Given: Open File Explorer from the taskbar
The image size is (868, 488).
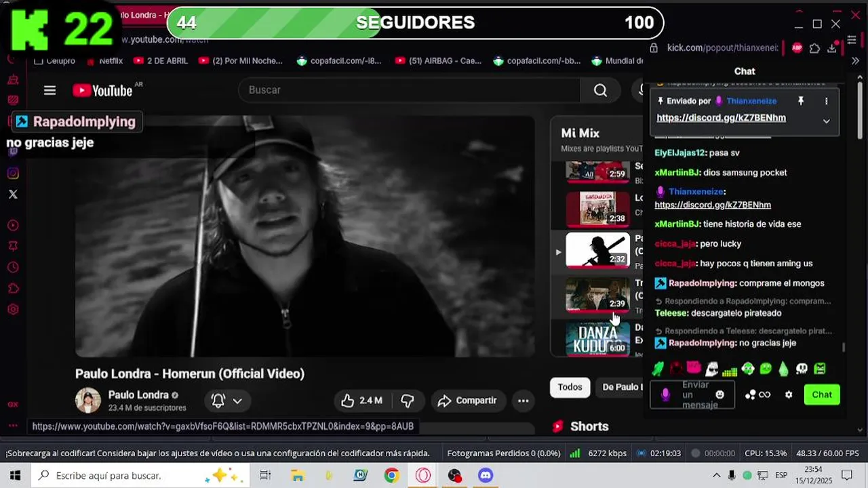Looking at the screenshot, I should (297, 476).
